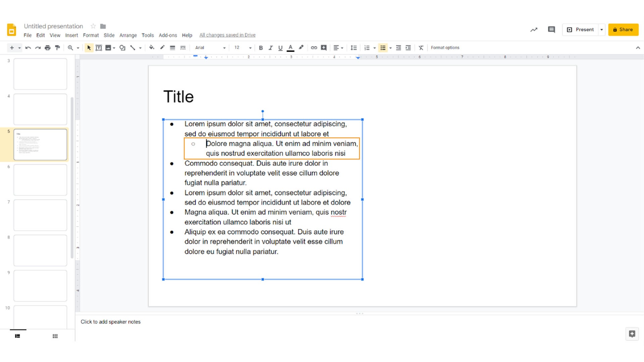Click the bulleted list icon
Screen dimensions: 644x362
(382, 47)
